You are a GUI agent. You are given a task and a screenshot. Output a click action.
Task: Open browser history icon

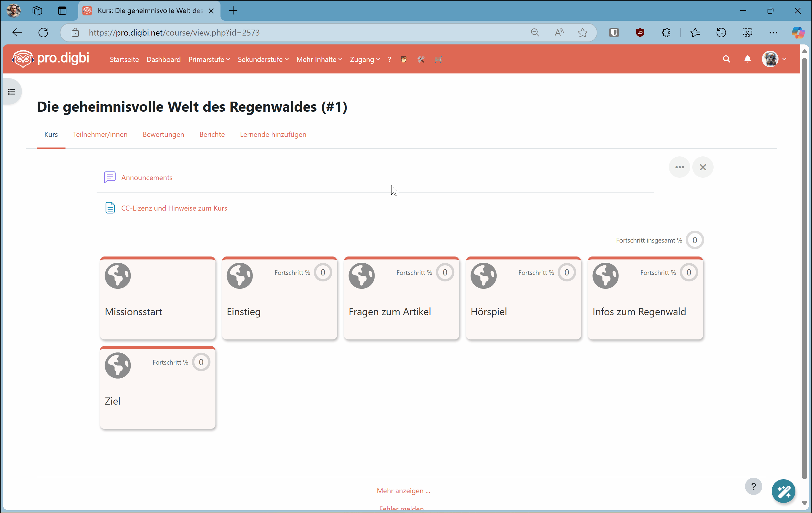click(721, 32)
